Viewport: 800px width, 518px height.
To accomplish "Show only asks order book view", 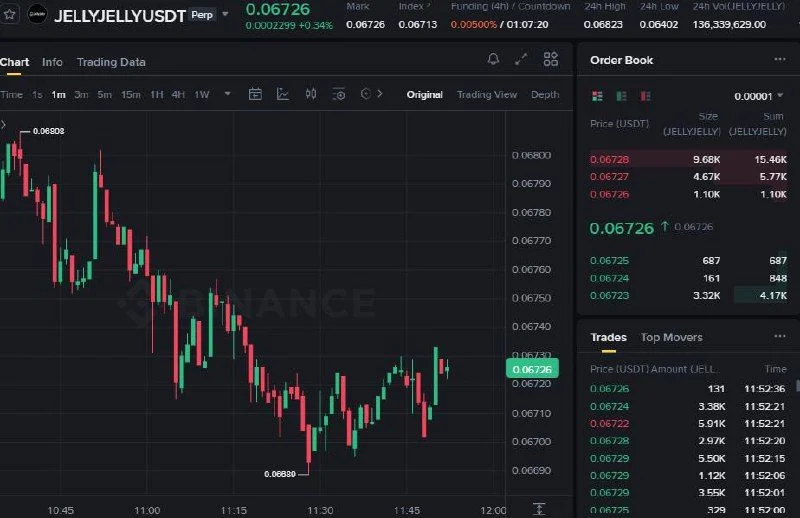I will point(645,96).
